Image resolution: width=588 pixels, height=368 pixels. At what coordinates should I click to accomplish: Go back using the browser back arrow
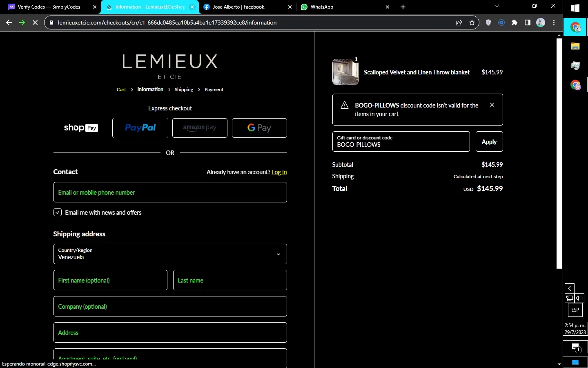(9, 22)
